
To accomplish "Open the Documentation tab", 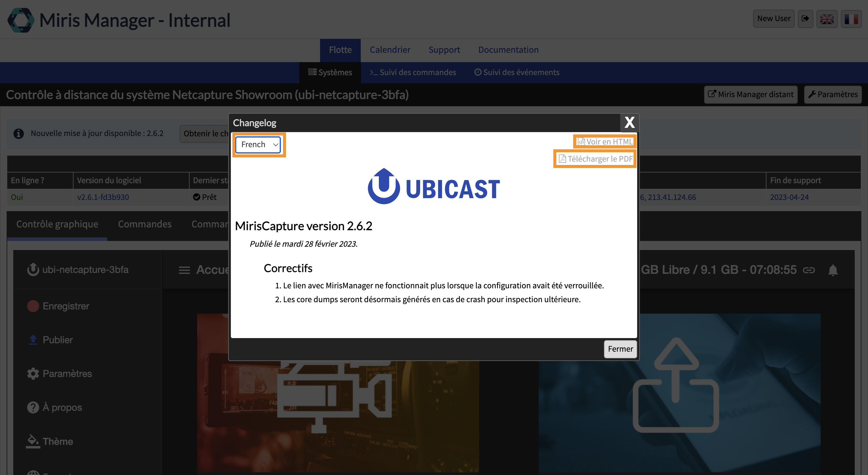I will pyautogui.click(x=508, y=50).
